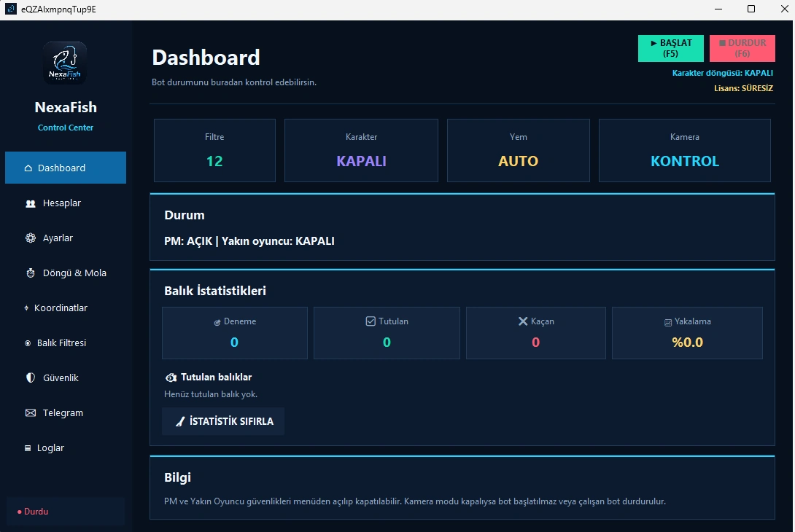
Task: Click the Loglar list icon
Action: [28, 448]
